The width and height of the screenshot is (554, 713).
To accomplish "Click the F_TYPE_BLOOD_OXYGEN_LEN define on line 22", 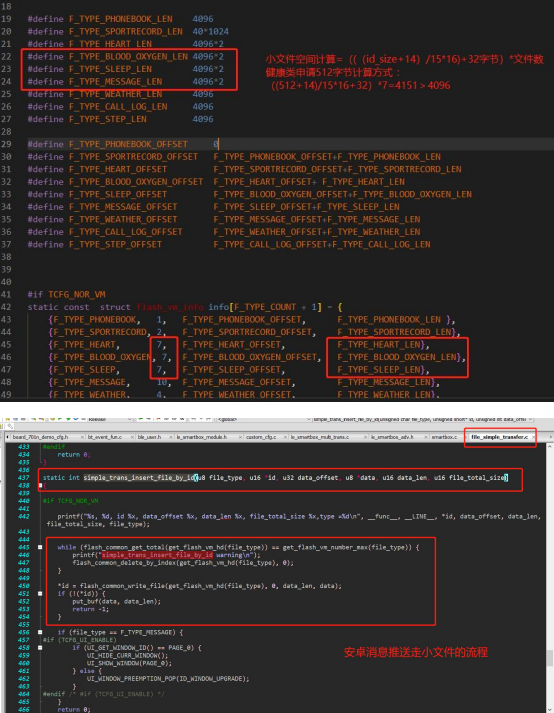I will [x=126, y=56].
